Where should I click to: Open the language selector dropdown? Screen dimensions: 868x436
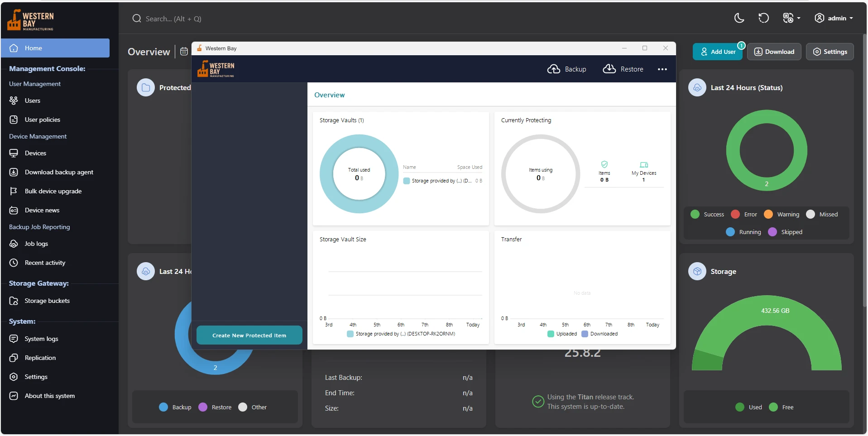click(x=791, y=18)
